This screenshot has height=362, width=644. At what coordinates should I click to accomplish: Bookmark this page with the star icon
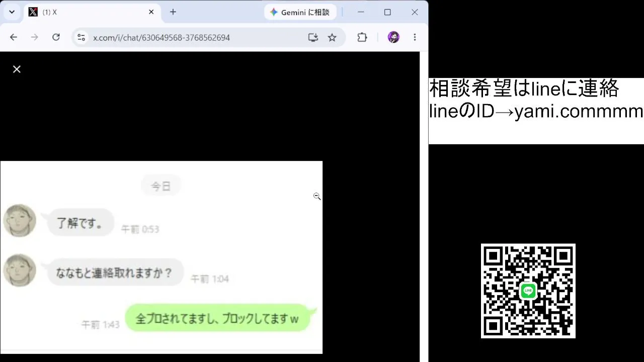pyautogui.click(x=332, y=37)
